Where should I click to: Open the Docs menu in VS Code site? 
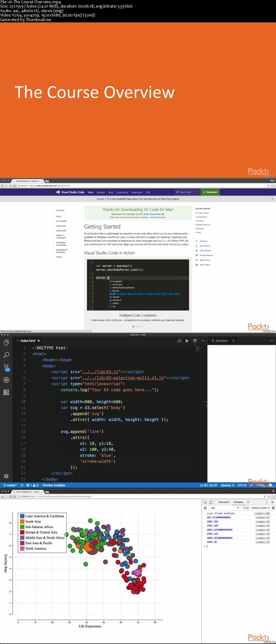90,192
